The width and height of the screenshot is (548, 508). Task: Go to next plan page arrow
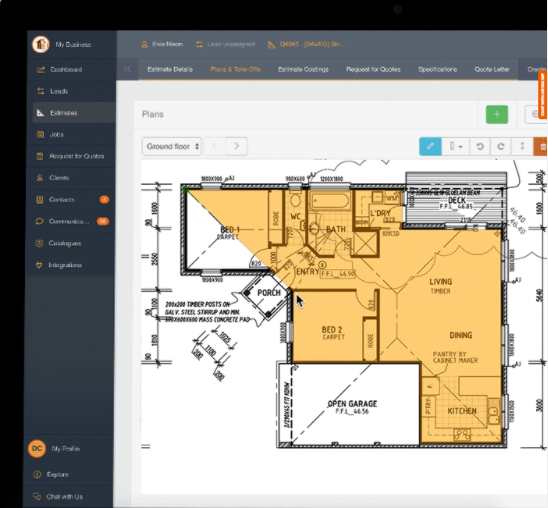point(237,146)
